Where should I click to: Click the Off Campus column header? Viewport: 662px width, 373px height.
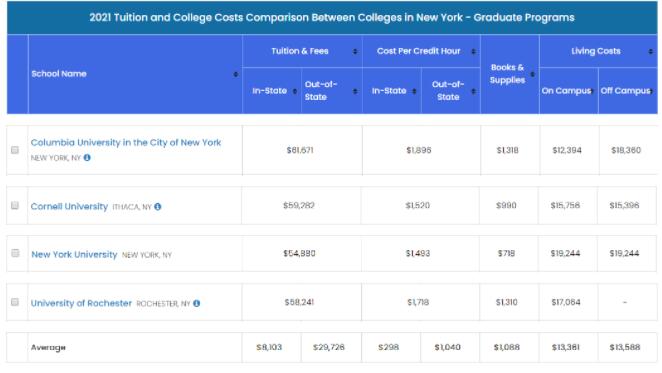click(625, 91)
